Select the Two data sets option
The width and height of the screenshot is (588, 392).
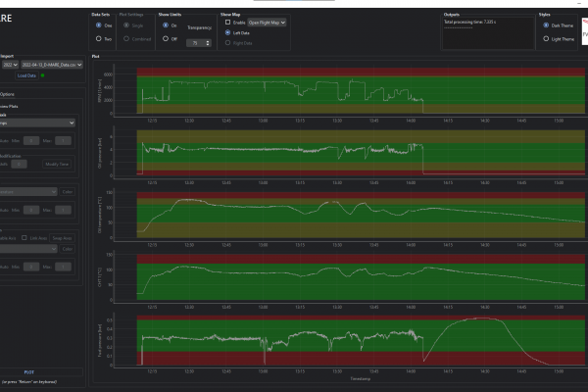[98, 38]
